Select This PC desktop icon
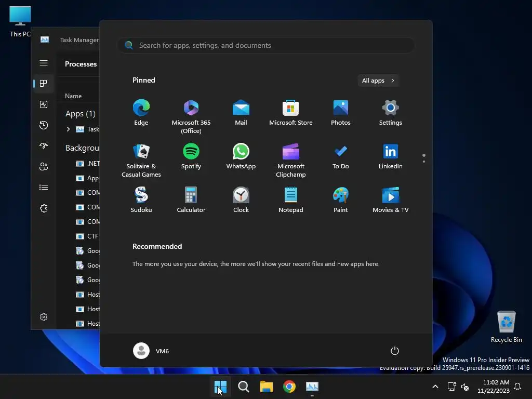This screenshot has width=532, height=399. (20, 21)
